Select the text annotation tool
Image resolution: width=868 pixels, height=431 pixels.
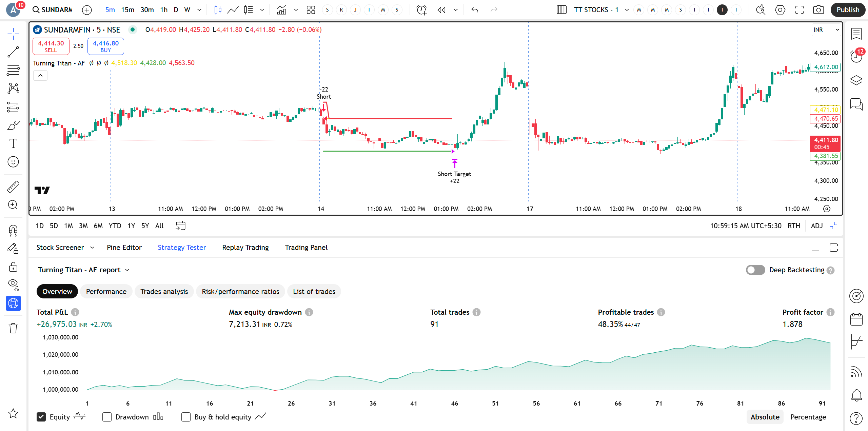[x=13, y=143]
